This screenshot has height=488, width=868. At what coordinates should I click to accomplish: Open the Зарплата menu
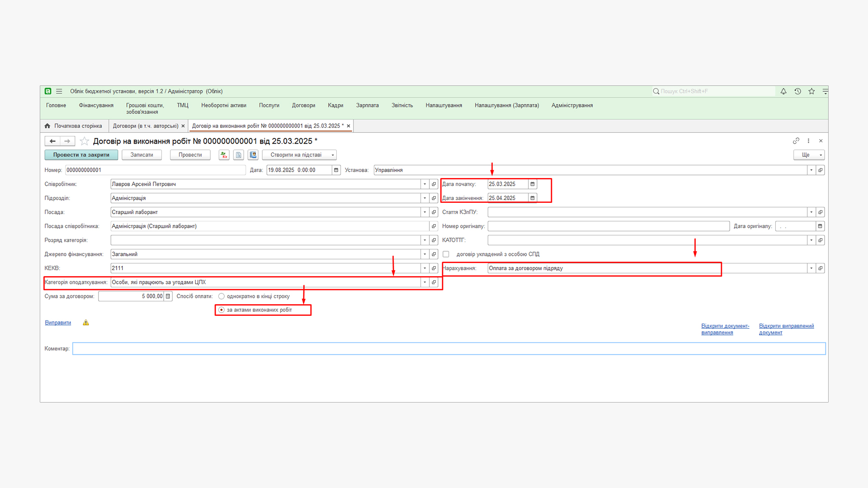tap(367, 105)
